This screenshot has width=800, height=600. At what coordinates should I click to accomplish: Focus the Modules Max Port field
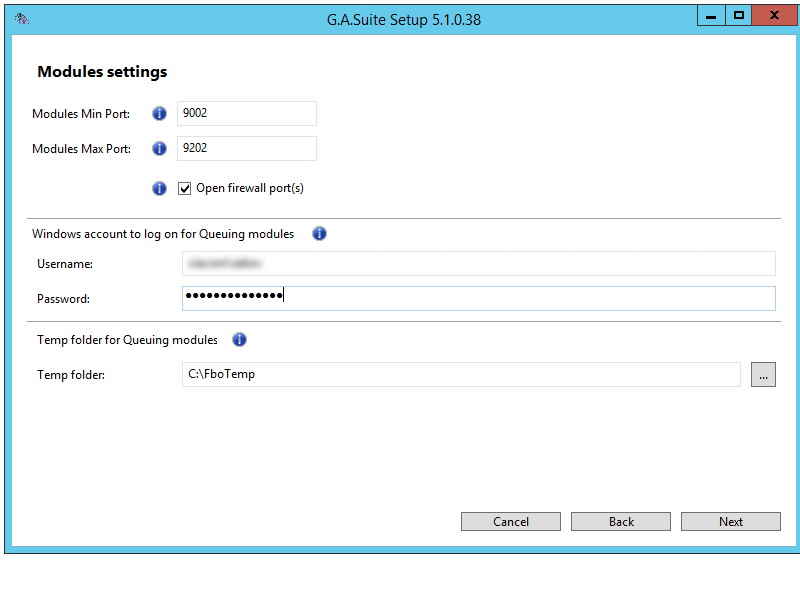pos(247,148)
